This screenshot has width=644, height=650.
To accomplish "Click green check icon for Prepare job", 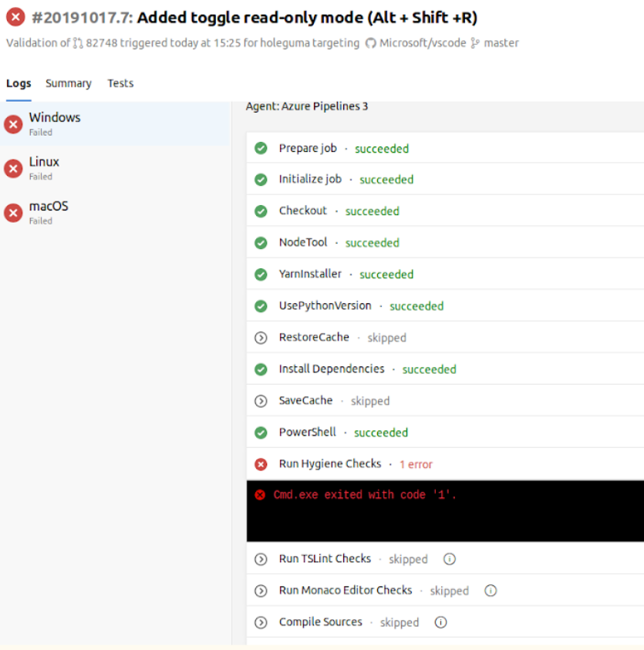I will click(261, 148).
